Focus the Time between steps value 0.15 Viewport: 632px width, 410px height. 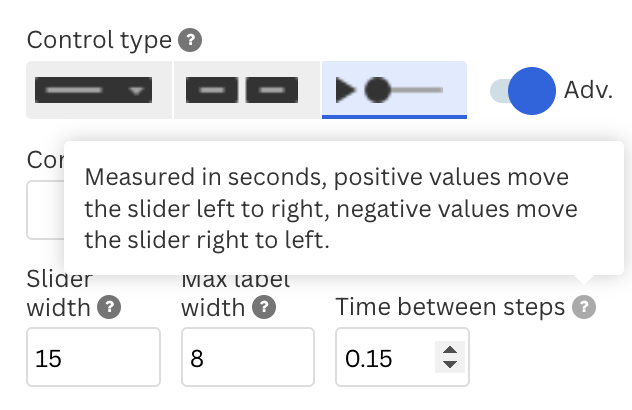point(402,357)
